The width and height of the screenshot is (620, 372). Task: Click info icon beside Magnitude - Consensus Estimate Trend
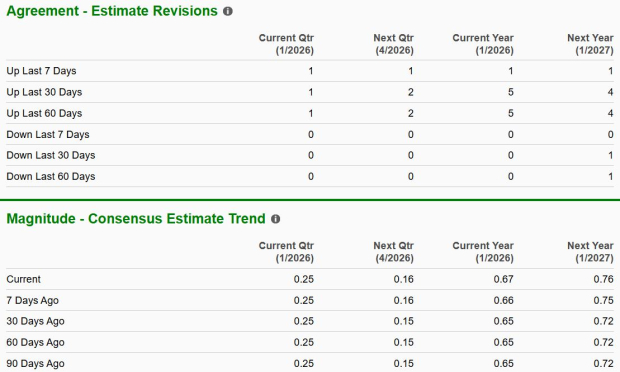(276, 219)
